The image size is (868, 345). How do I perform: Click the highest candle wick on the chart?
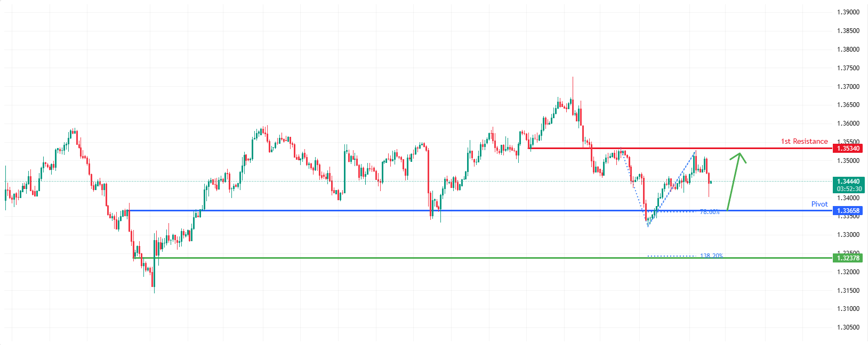click(573, 80)
